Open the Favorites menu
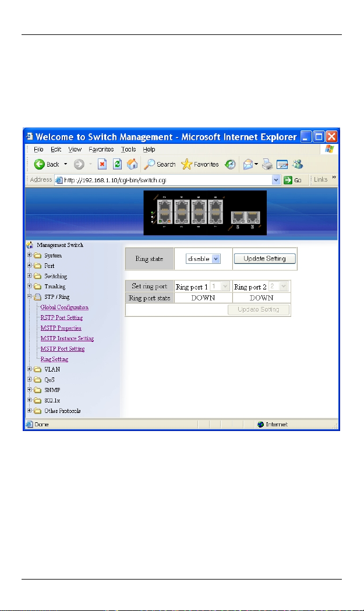This screenshot has width=364, height=611. (101, 149)
